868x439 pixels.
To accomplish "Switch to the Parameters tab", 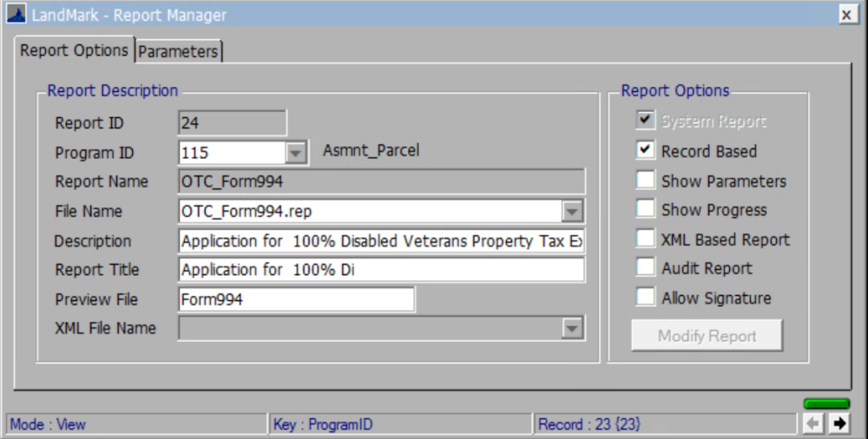I will [x=178, y=51].
